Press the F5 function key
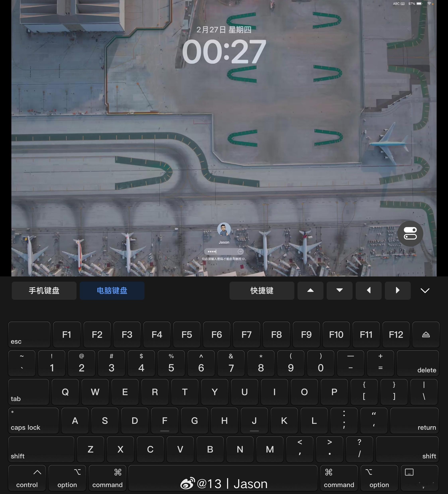 (x=187, y=334)
